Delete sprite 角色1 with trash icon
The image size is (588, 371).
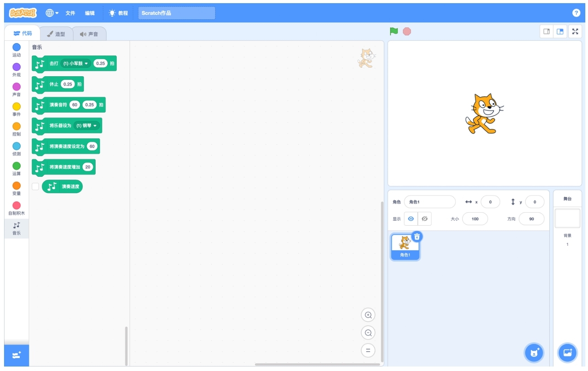tap(417, 236)
